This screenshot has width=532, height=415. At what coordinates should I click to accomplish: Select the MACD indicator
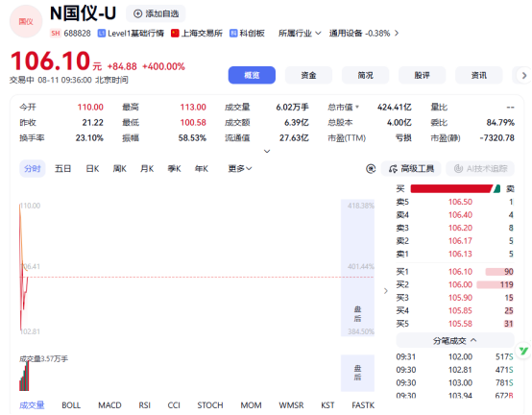[109, 405]
